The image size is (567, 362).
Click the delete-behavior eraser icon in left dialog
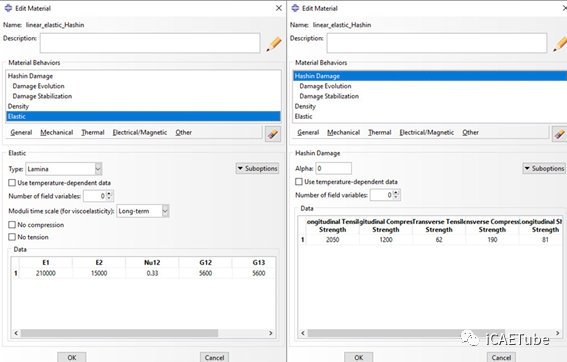tap(273, 134)
